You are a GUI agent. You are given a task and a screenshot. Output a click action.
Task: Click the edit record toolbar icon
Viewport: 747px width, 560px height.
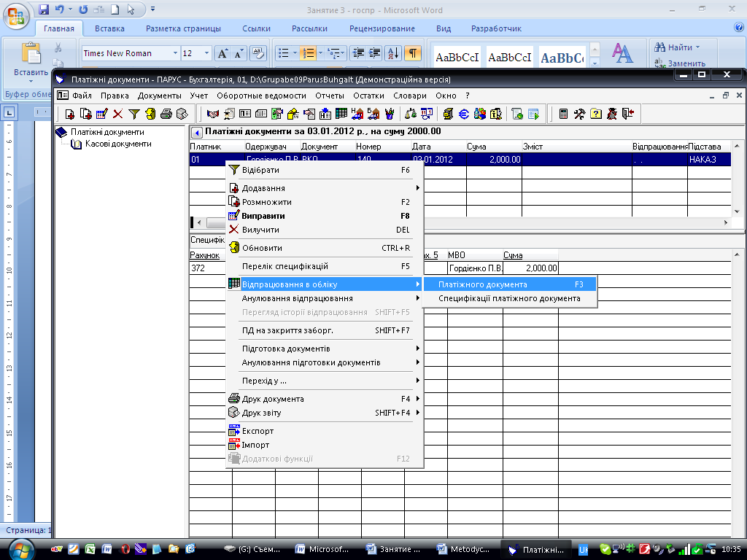point(102,114)
